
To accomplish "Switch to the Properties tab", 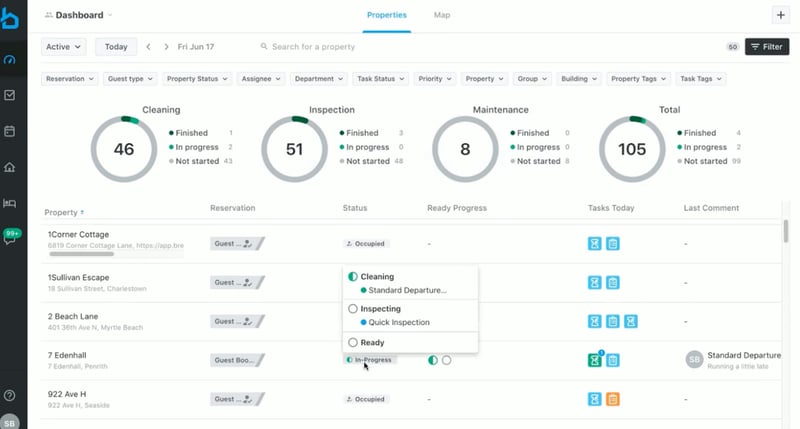I will coord(386,16).
